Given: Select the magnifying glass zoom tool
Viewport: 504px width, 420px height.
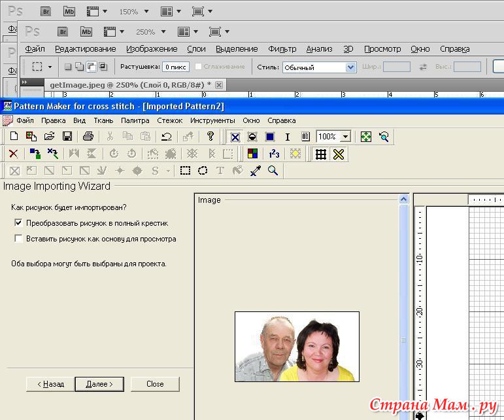Looking at the screenshot, I should point(273,171).
